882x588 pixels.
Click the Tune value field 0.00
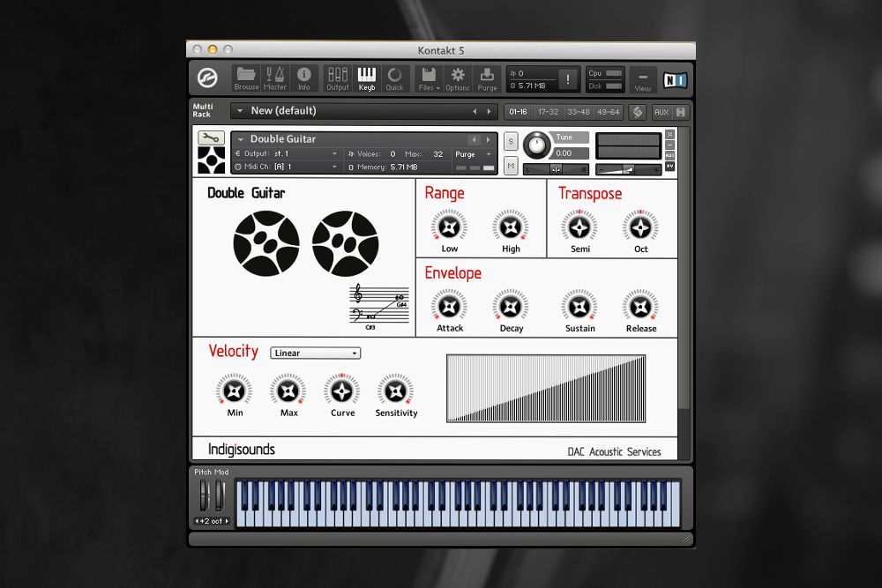571,153
